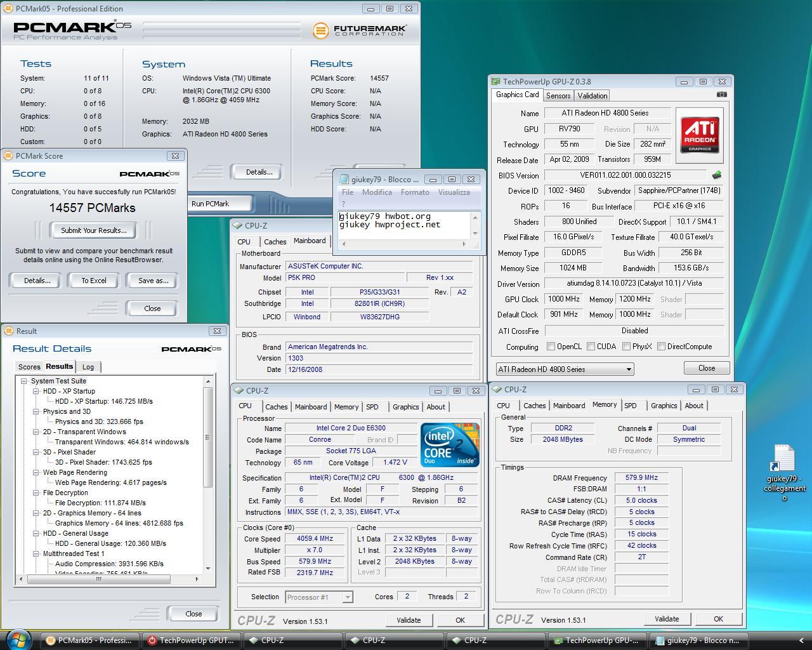Image resolution: width=812 pixels, height=650 pixels.
Task: Toggle the OpenCL checkbox in GPU-Z
Action: tap(551, 347)
